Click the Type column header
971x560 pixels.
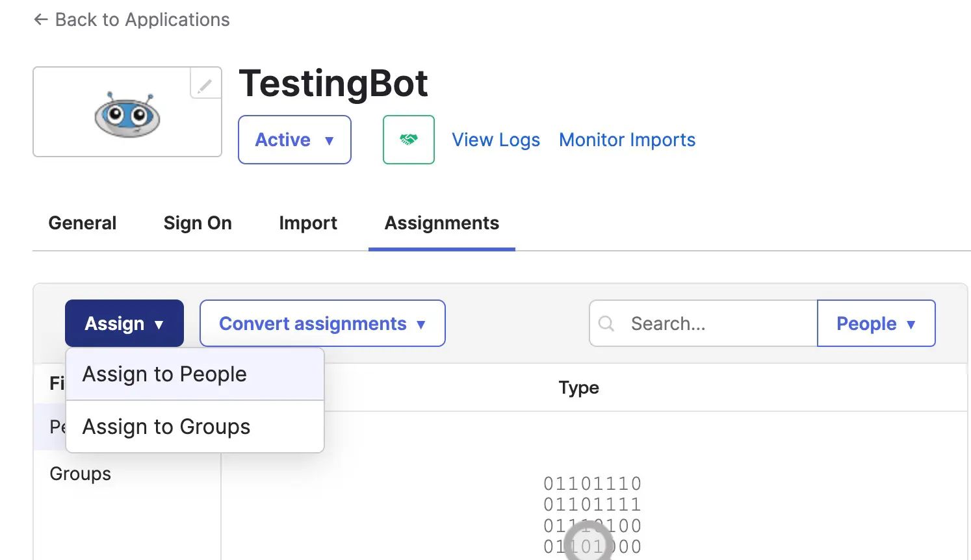578,388
